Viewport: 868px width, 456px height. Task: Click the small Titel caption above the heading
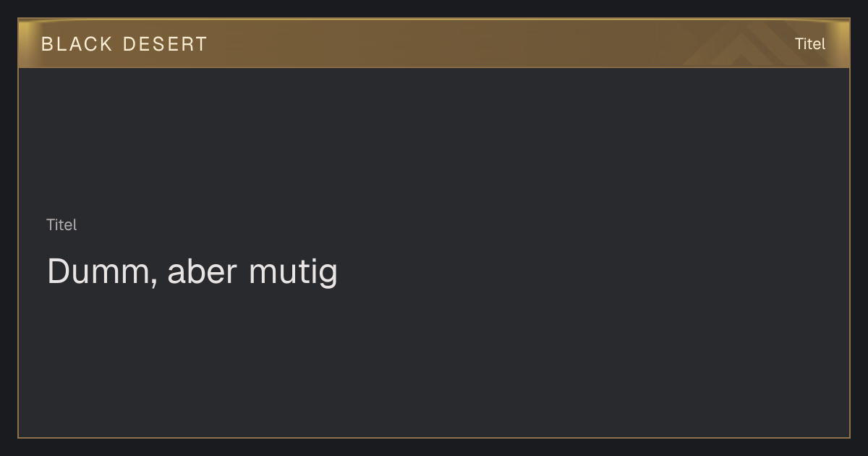61,225
